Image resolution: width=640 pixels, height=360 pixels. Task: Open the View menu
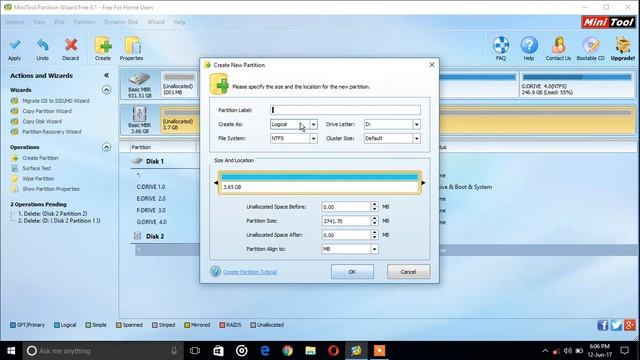point(39,22)
